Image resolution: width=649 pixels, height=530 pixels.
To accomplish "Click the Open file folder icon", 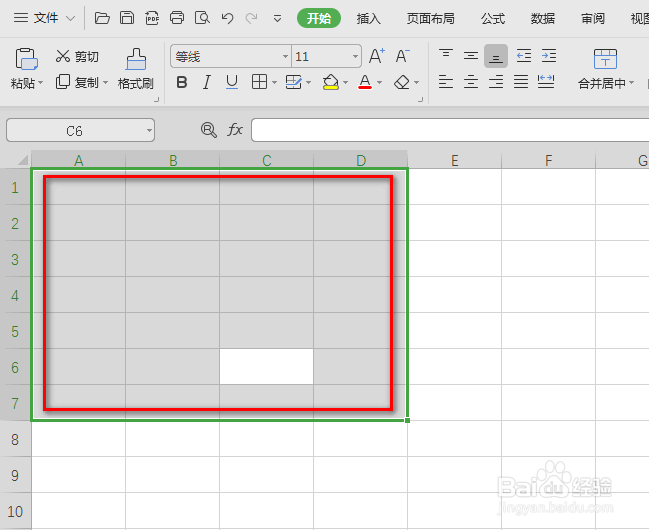I will [x=102, y=18].
